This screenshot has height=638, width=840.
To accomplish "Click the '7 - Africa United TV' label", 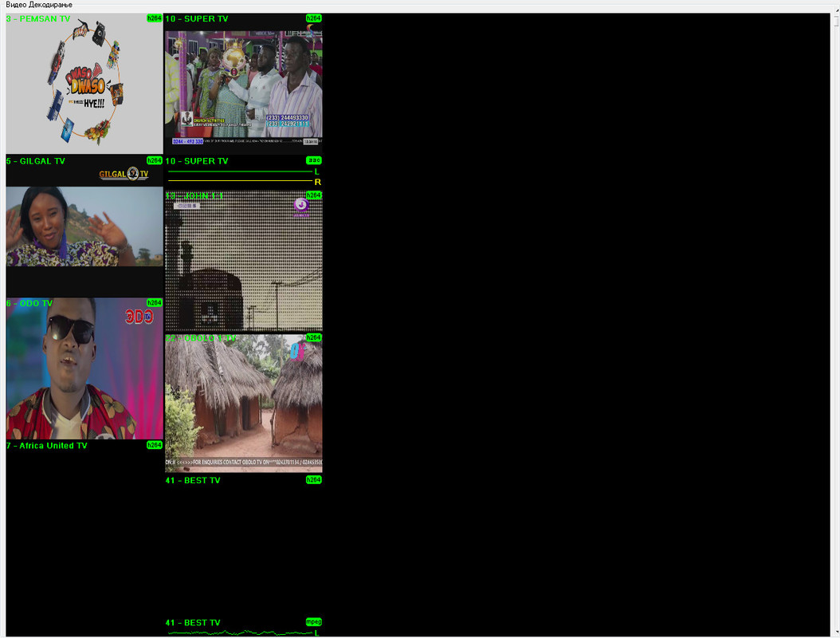I will pos(46,446).
